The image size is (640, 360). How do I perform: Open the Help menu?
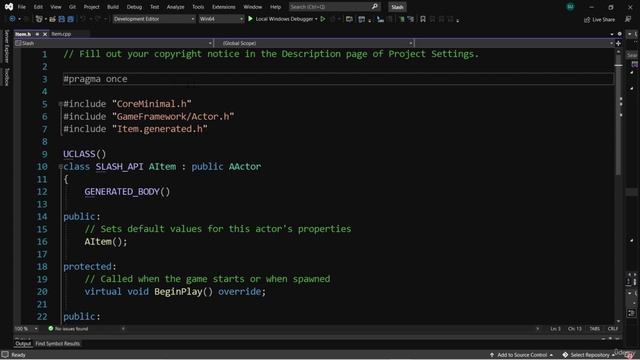[276, 7]
